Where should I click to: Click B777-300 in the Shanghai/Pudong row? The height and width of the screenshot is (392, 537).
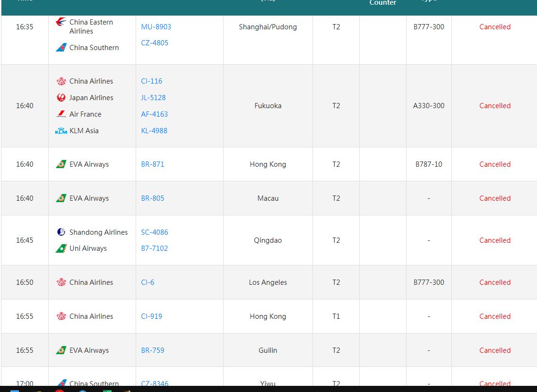click(428, 26)
